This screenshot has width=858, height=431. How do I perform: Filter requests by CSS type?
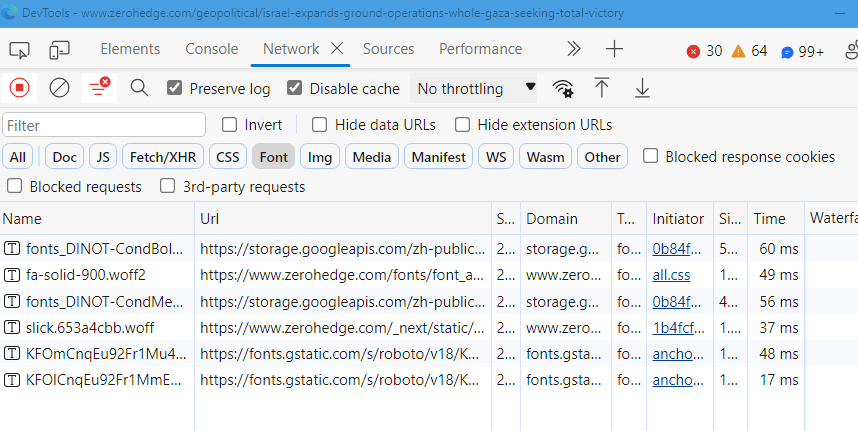[x=228, y=157]
